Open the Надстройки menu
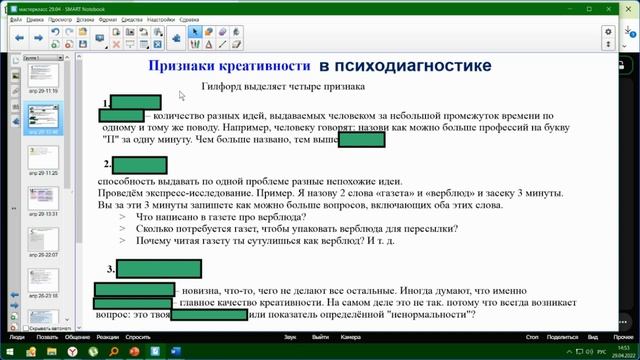Screen dimensions: 640x360 [x=161, y=20]
